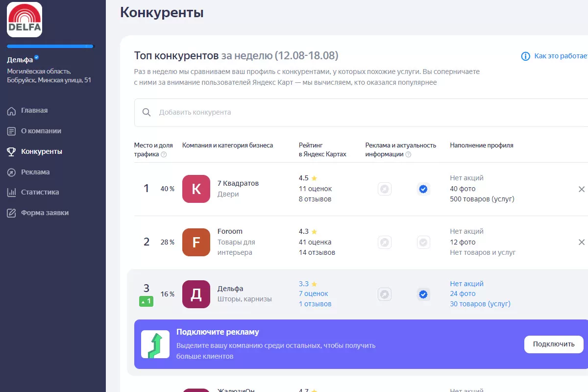This screenshot has height=392, width=588.
Task: Click the 7 Квадратов company avatar
Action: (x=196, y=189)
